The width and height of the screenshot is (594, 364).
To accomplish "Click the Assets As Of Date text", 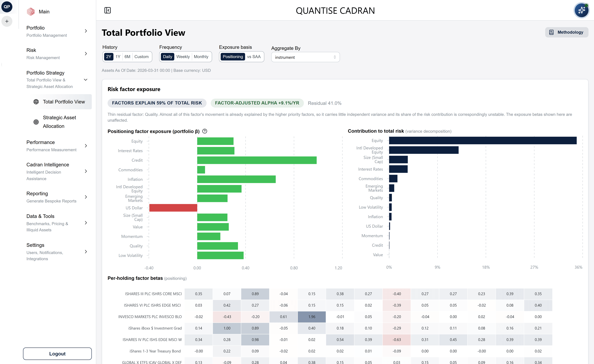I will pyautogui.click(x=156, y=70).
